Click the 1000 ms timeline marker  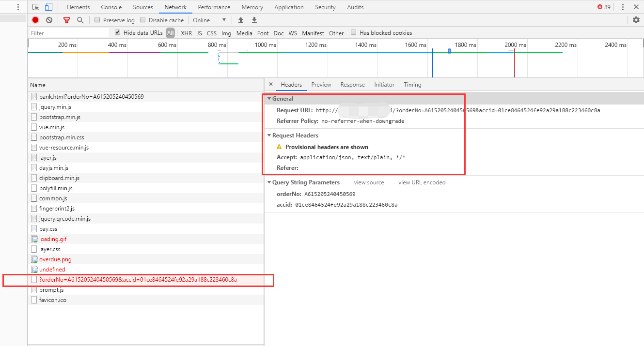[x=266, y=45]
